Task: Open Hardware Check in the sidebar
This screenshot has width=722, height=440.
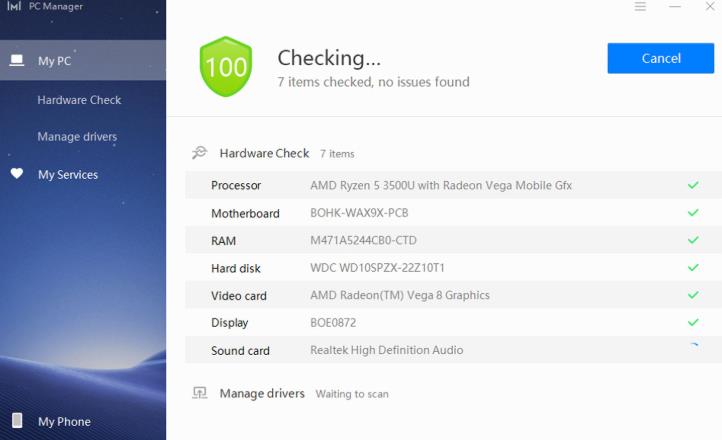Action: coord(79,100)
